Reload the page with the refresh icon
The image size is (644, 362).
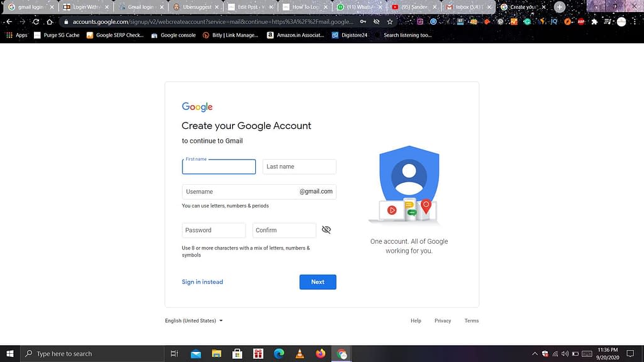pos(36,22)
